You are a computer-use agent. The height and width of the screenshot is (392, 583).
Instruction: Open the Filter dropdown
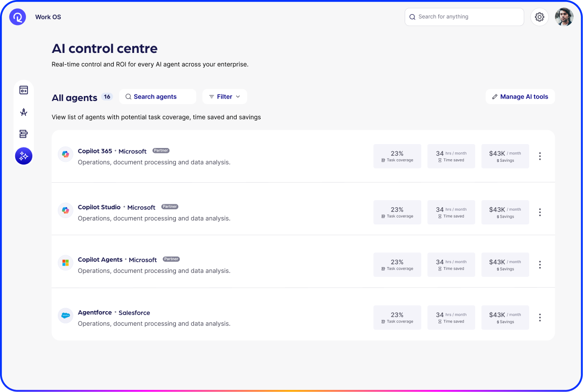(x=224, y=97)
